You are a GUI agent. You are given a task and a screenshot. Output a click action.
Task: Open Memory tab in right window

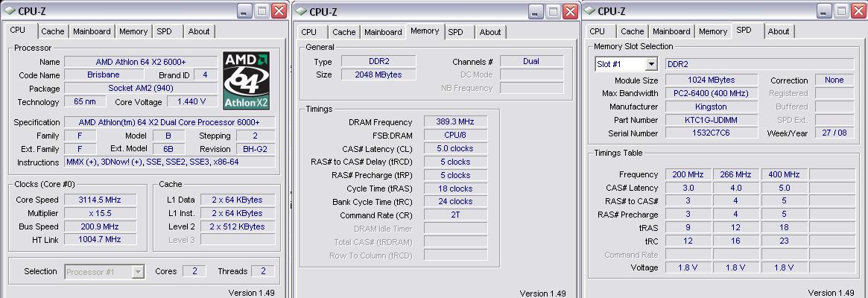pyautogui.click(x=713, y=31)
